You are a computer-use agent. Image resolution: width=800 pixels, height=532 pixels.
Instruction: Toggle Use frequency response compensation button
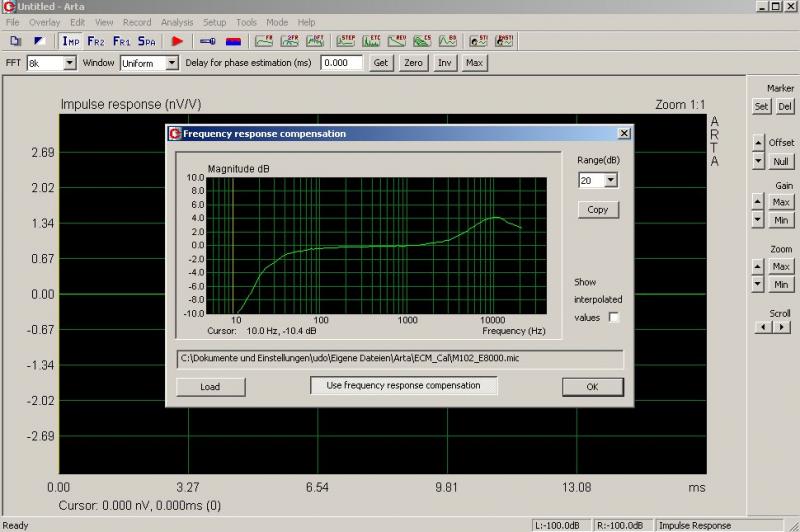tap(403, 386)
